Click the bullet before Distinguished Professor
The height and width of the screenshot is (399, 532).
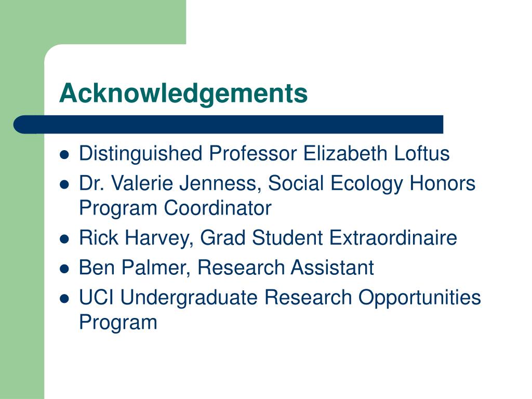[64, 155]
